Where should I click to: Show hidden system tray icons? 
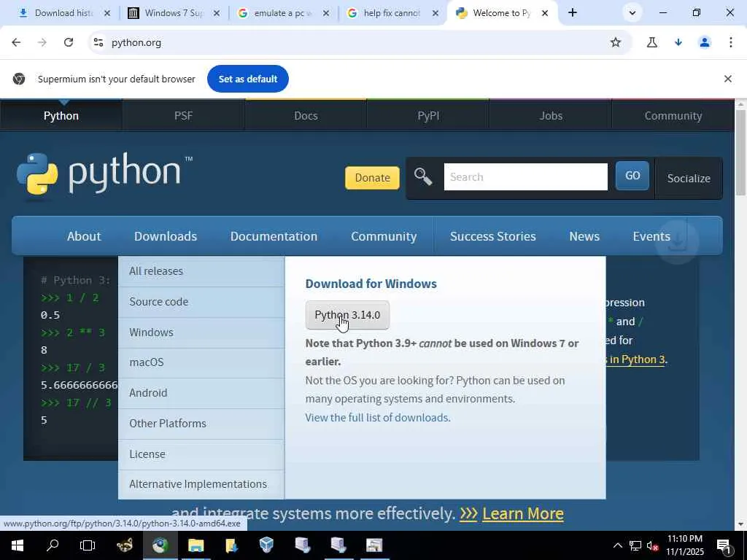click(617, 545)
